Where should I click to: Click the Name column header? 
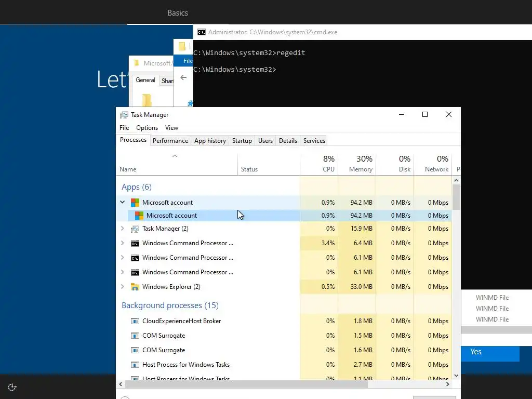coord(177,164)
